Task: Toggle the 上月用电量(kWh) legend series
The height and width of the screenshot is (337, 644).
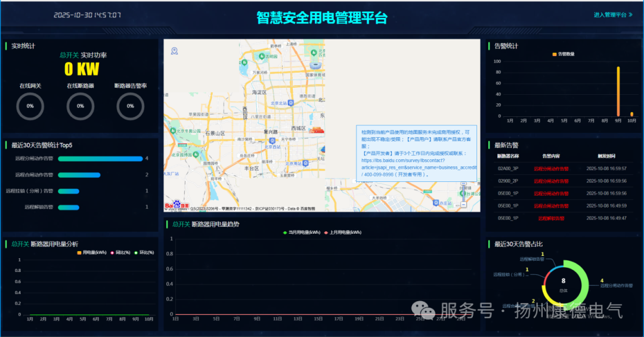Action: (x=343, y=233)
